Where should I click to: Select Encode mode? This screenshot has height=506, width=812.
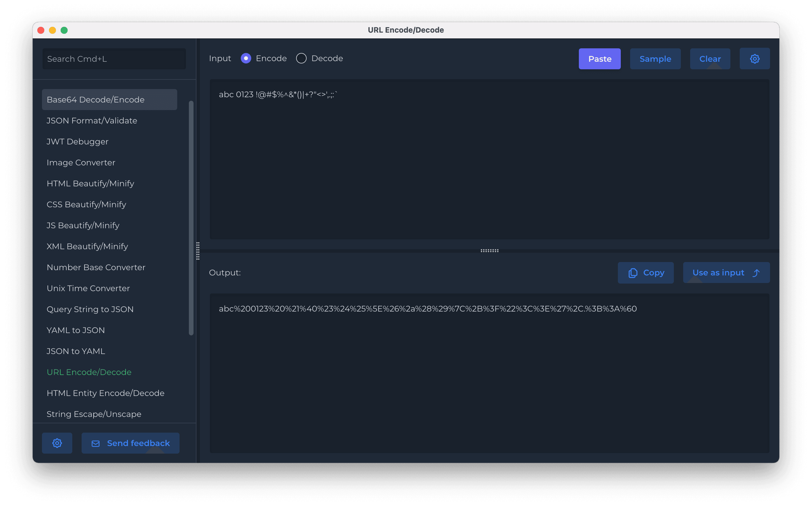(246, 58)
